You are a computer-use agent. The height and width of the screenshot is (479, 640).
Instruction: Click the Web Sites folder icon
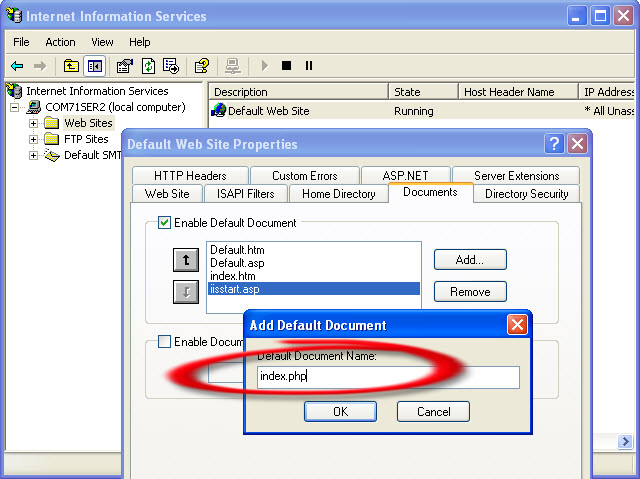[52, 123]
